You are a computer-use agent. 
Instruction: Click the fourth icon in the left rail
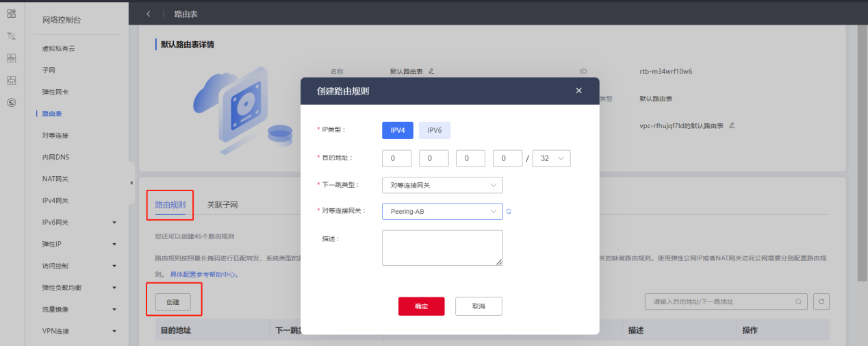coord(12,81)
